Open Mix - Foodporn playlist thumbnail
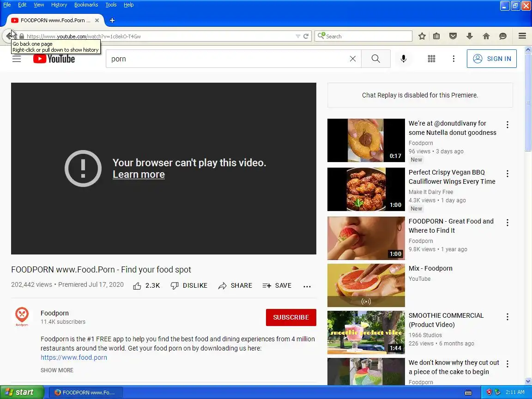This screenshot has width=532, height=399. [366, 285]
